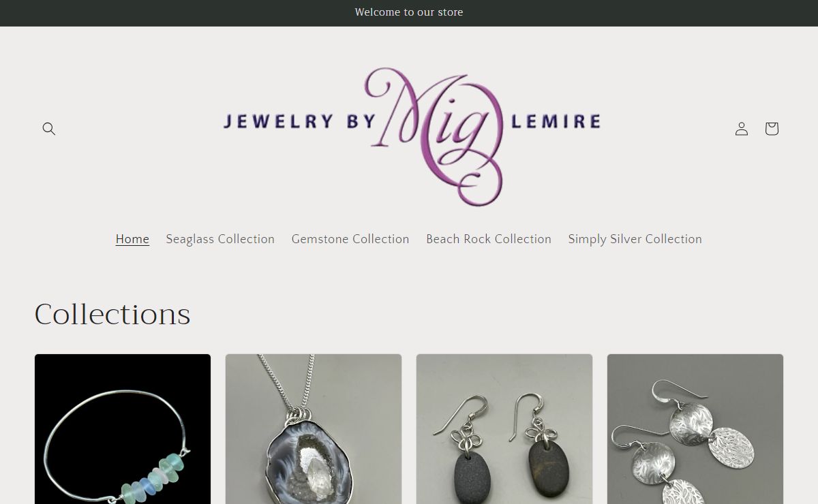Click the account login person icon
Image resolution: width=818 pixels, height=504 pixels.
(742, 129)
